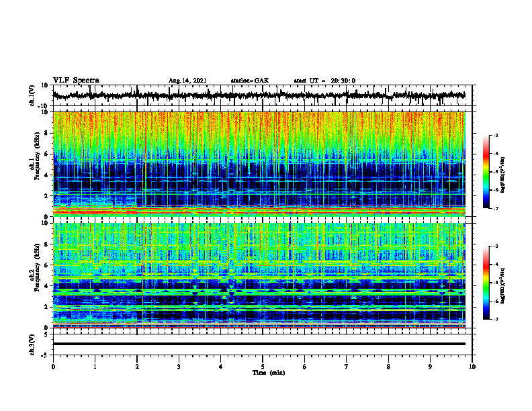Click the '-3' label on ch.1 color scale
The width and height of the screenshot is (532, 411).
click(x=496, y=135)
